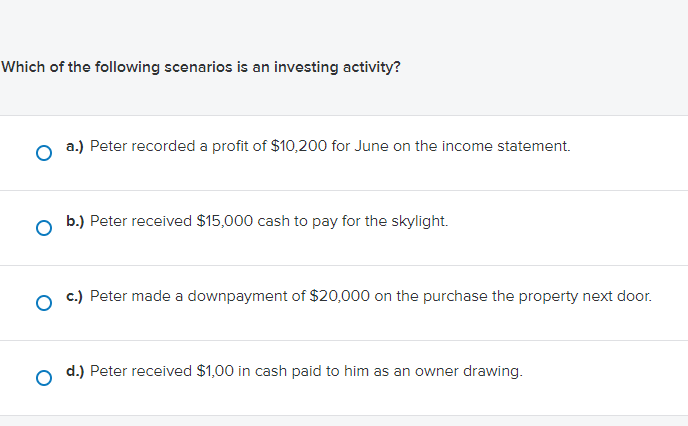The width and height of the screenshot is (688, 426).
Task: Click the bold 'a.)' option label
Action: click(x=75, y=146)
